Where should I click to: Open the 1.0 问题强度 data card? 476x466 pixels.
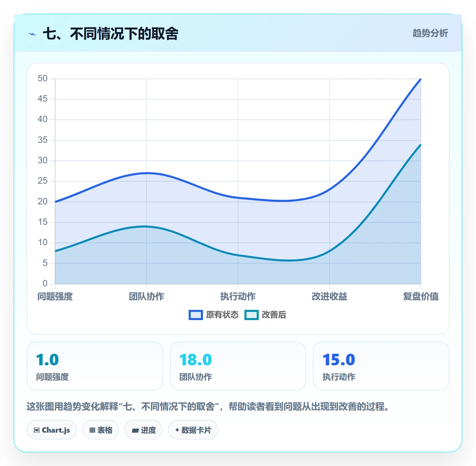[95, 366]
